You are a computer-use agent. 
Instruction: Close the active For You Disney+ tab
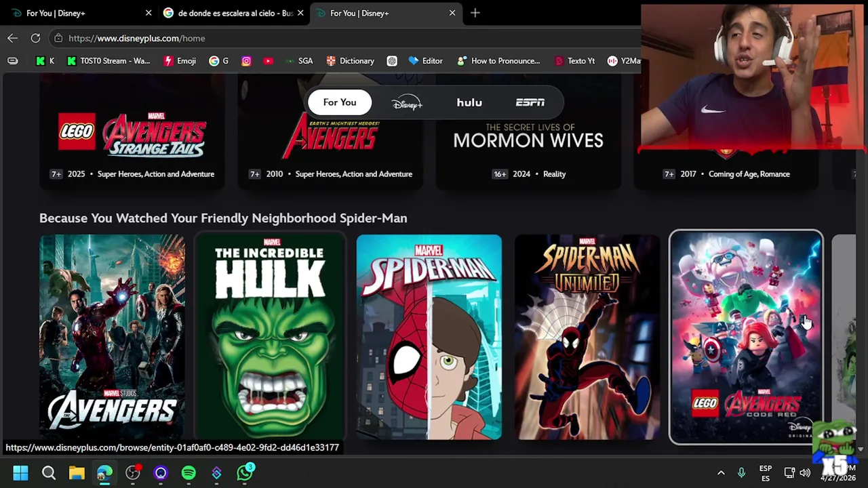pyautogui.click(x=452, y=13)
